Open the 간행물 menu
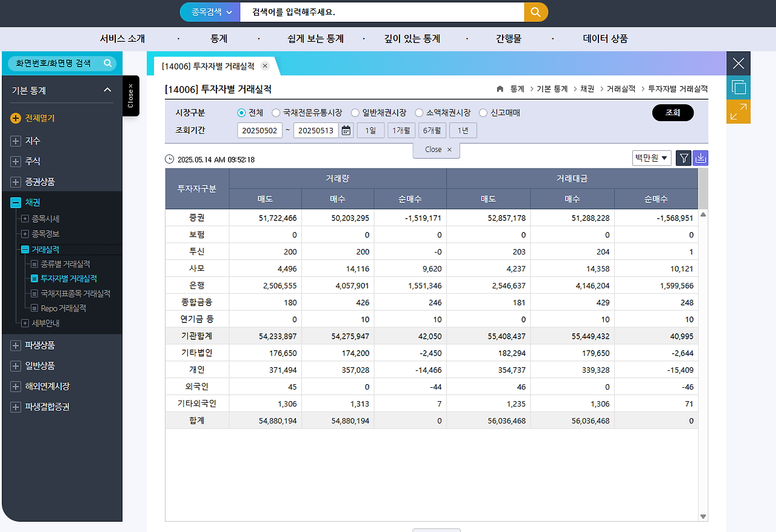Screen dimensions: 776x532 [x=510, y=38]
